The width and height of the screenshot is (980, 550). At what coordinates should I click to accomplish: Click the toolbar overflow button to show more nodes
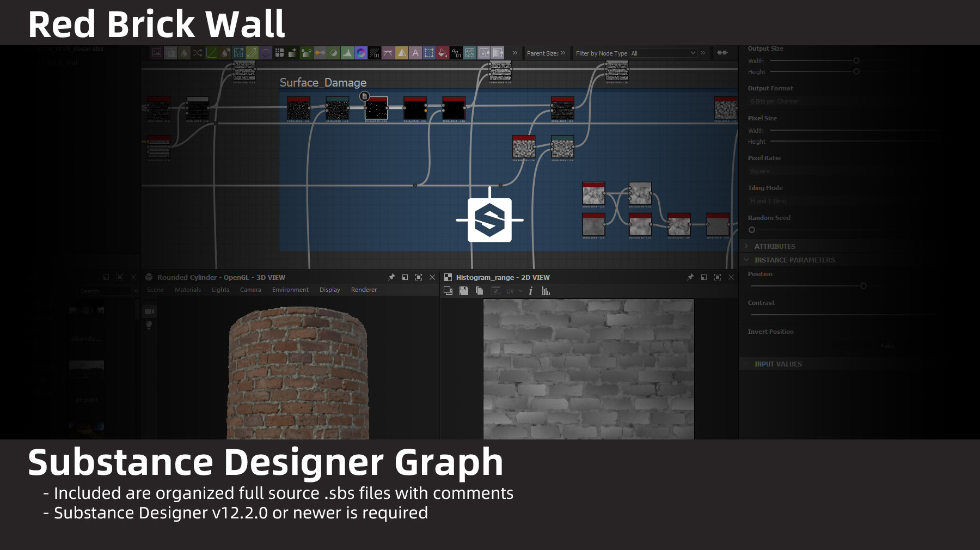pyautogui.click(x=514, y=53)
